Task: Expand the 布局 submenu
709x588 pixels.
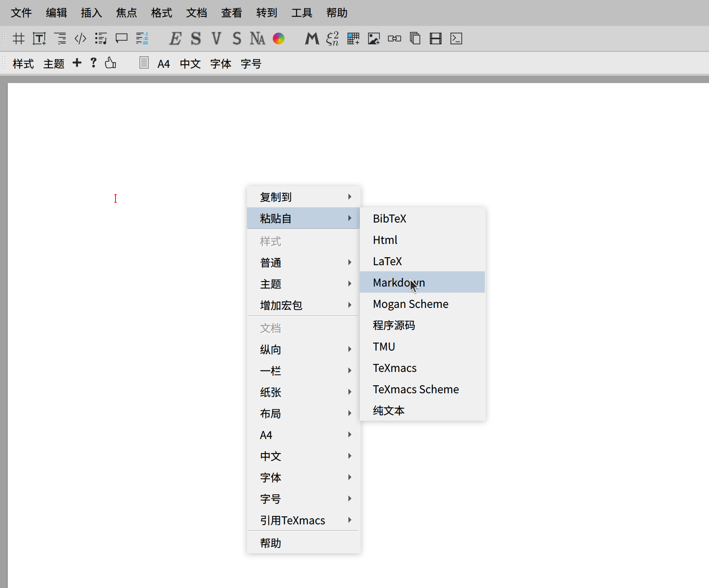Action: coord(303,413)
